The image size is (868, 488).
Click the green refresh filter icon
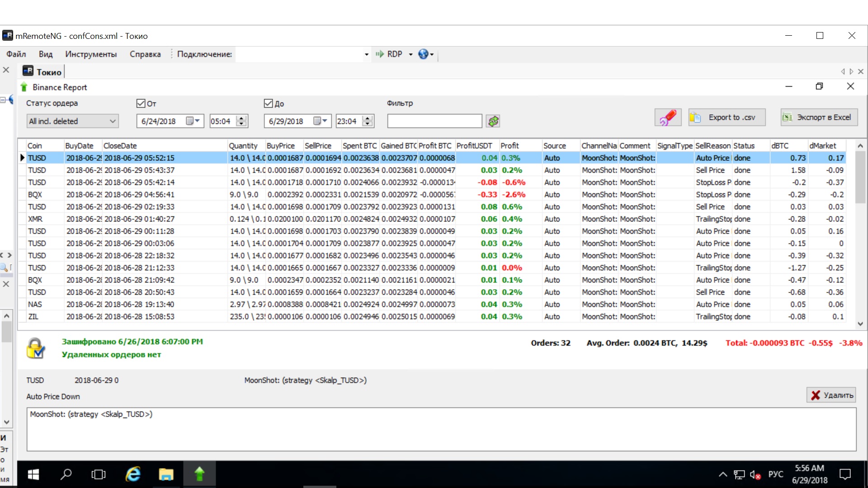tap(493, 121)
